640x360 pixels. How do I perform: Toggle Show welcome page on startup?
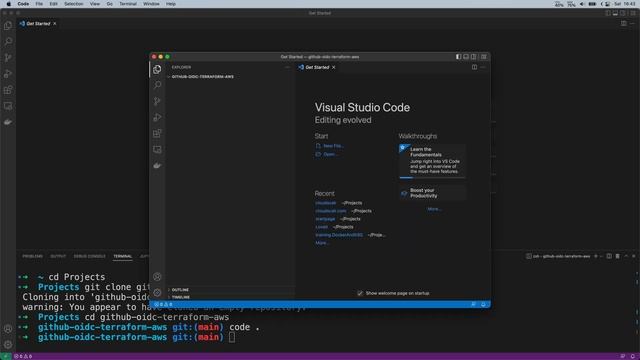click(360, 293)
